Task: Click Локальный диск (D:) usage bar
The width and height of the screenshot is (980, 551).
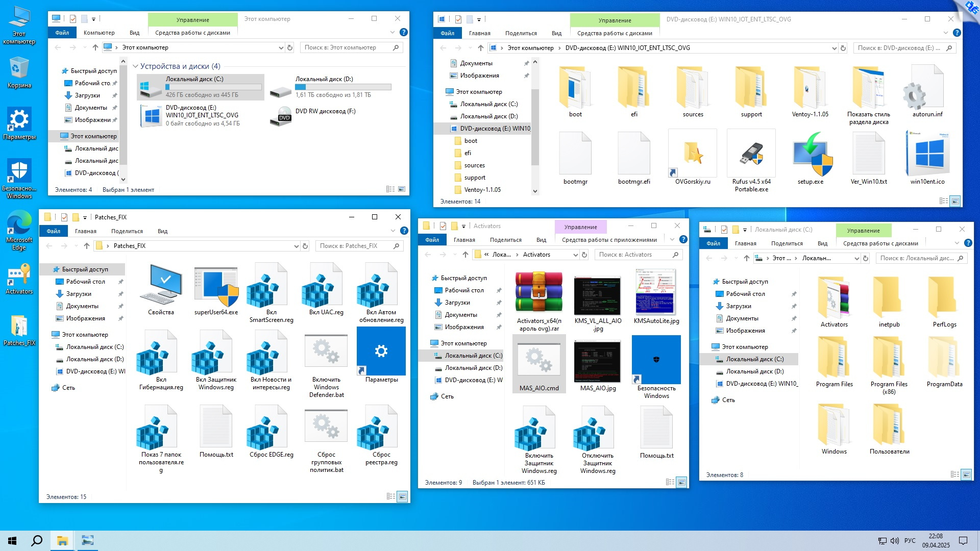Action: tap(343, 87)
